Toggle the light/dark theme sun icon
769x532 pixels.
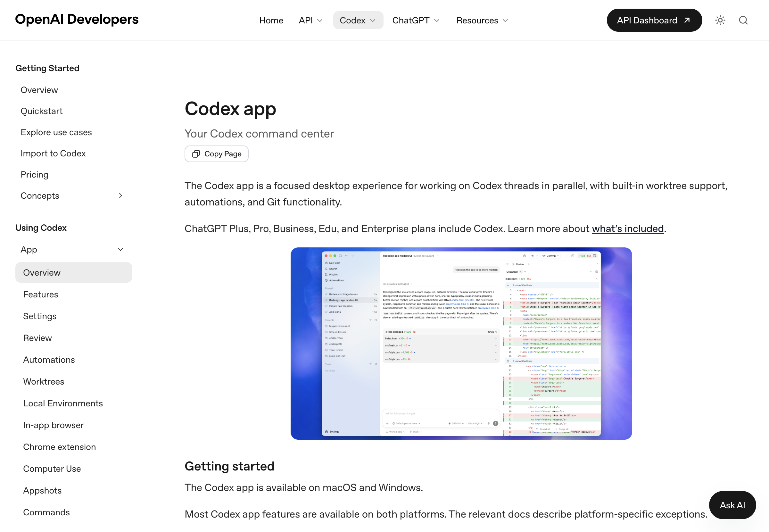[720, 20]
